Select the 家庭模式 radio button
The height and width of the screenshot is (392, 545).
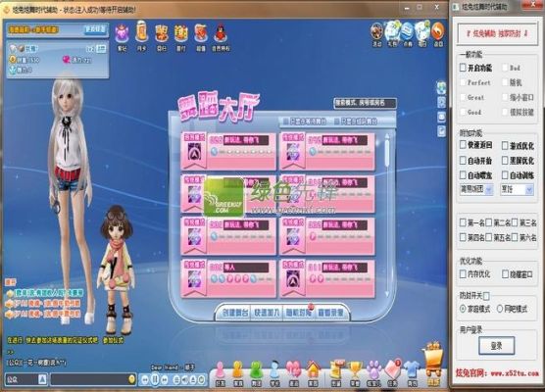click(463, 309)
